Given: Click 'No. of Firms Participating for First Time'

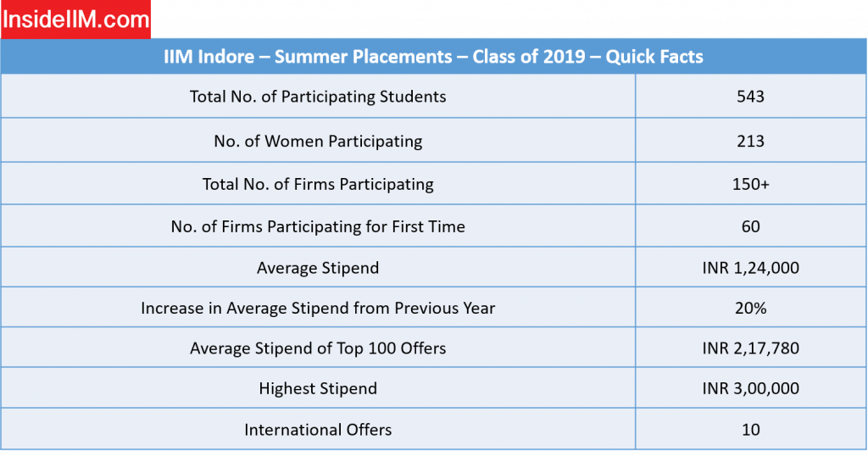Looking at the screenshot, I should [318, 226].
